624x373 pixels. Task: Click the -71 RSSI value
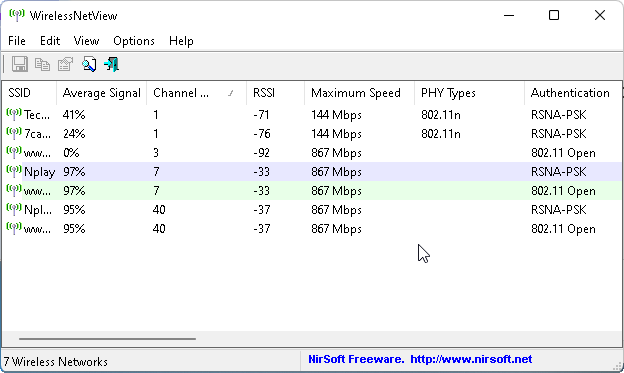pos(261,115)
